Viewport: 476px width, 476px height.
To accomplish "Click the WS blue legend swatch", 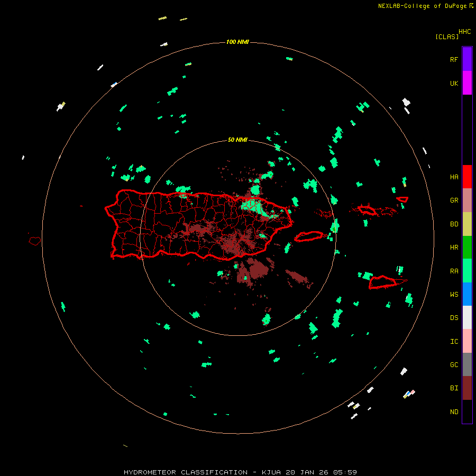I will (467, 294).
